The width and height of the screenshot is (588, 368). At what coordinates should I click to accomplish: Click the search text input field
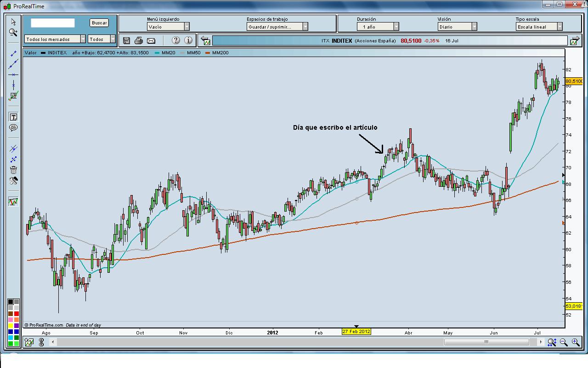53,23
